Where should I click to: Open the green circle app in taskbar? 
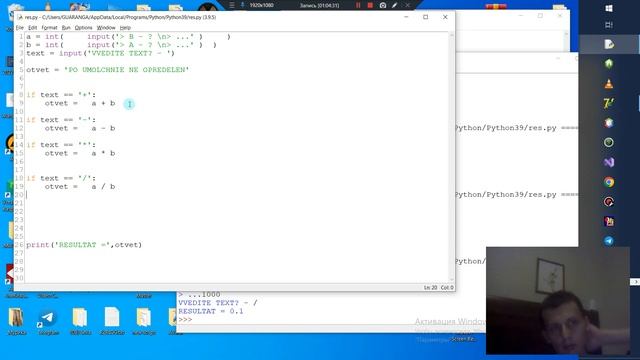coord(609,142)
